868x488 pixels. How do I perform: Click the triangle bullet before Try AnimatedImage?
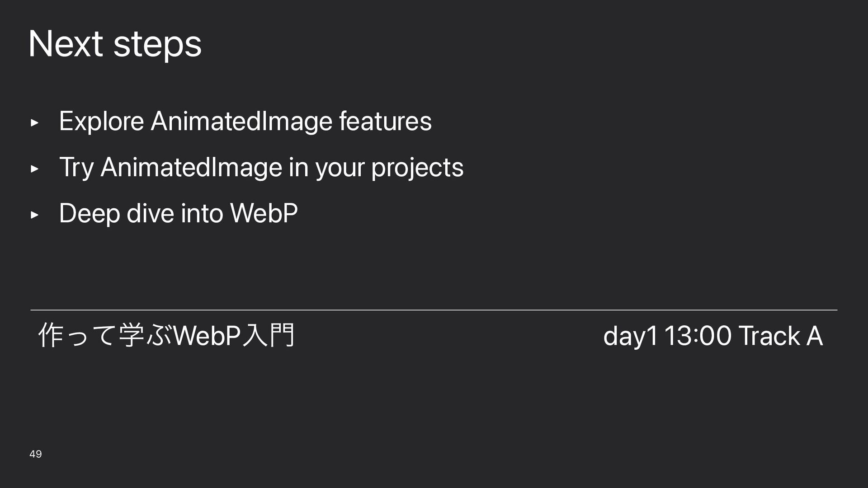[34, 169]
